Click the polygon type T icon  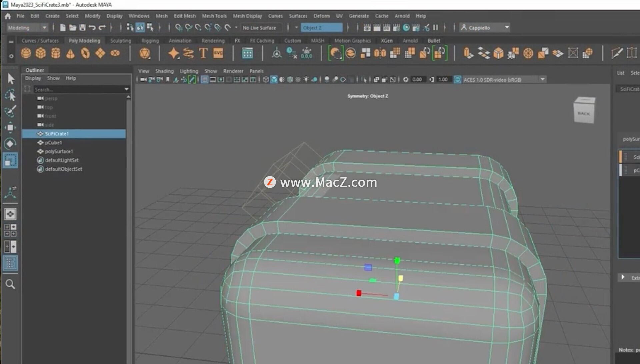203,53
